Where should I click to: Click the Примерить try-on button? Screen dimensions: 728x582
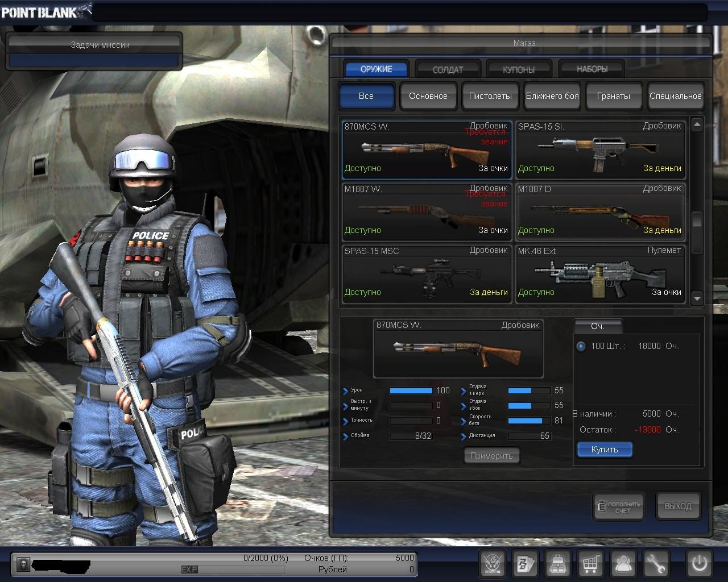click(x=491, y=456)
